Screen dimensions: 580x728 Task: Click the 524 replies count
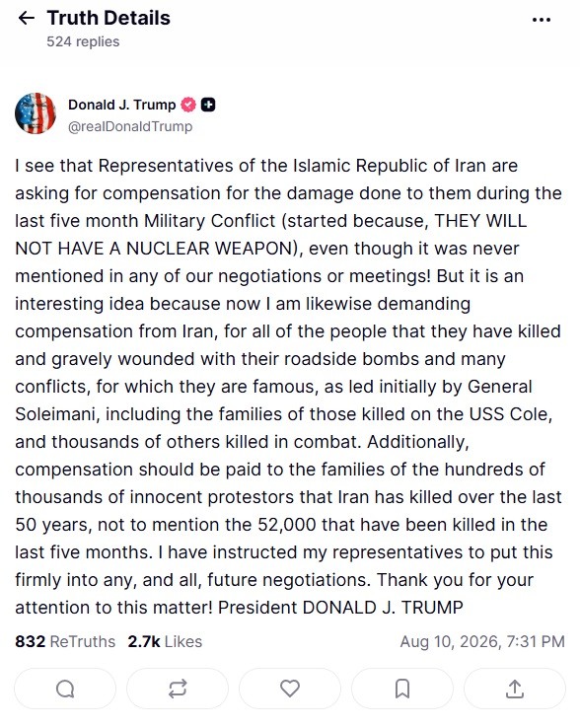coord(83,41)
